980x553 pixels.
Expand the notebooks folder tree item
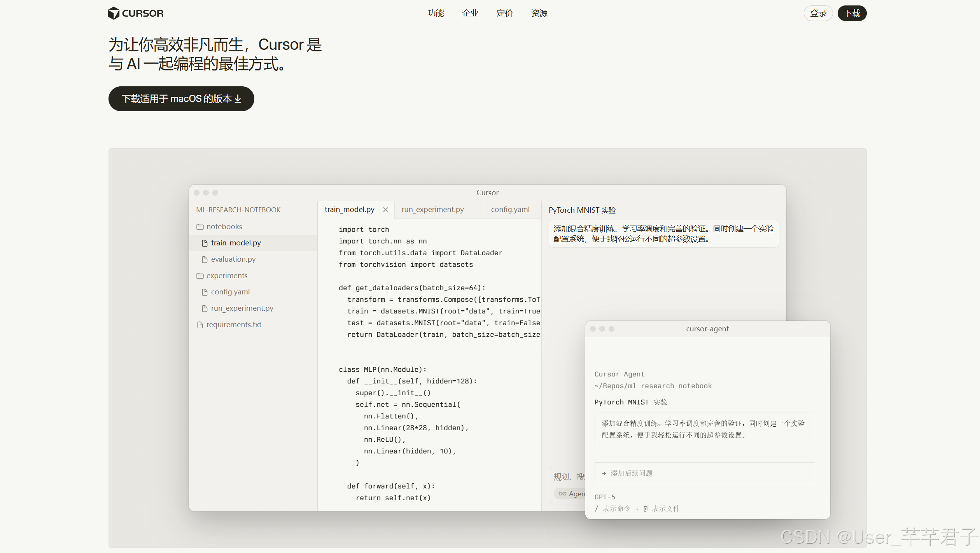(x=224, y=227)
